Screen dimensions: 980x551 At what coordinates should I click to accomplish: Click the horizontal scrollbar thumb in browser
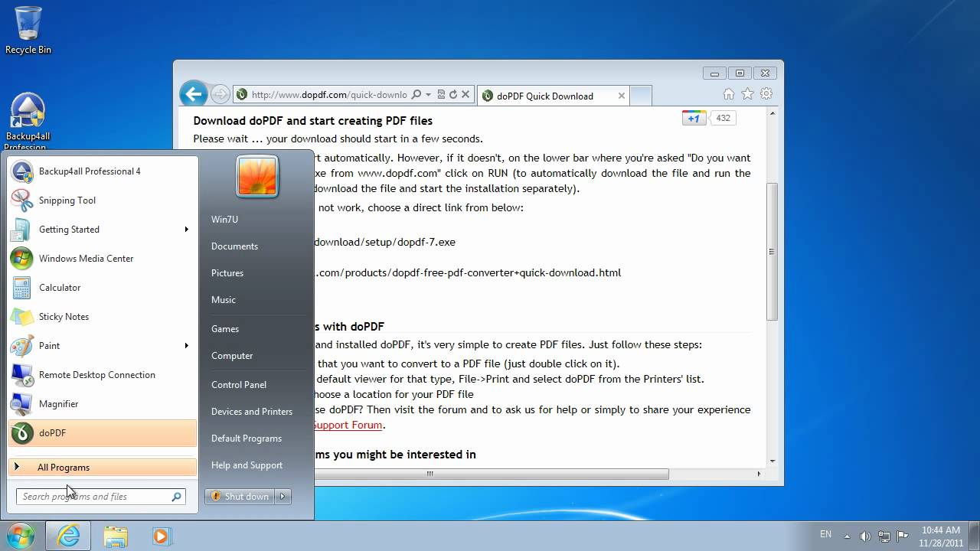click(430, 474)
